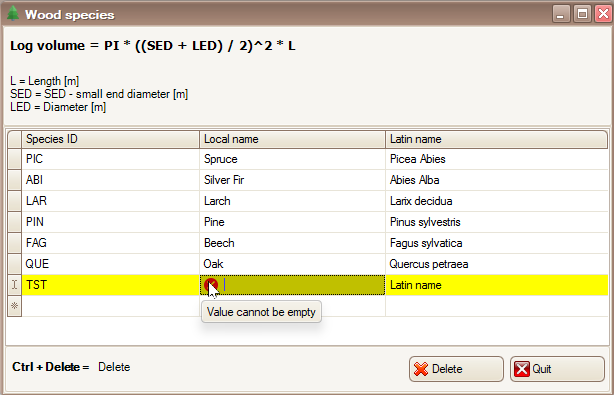This screenshot has width=614, height=395.
Task: Click the row header of the QUE row
Action: [14, 264]
